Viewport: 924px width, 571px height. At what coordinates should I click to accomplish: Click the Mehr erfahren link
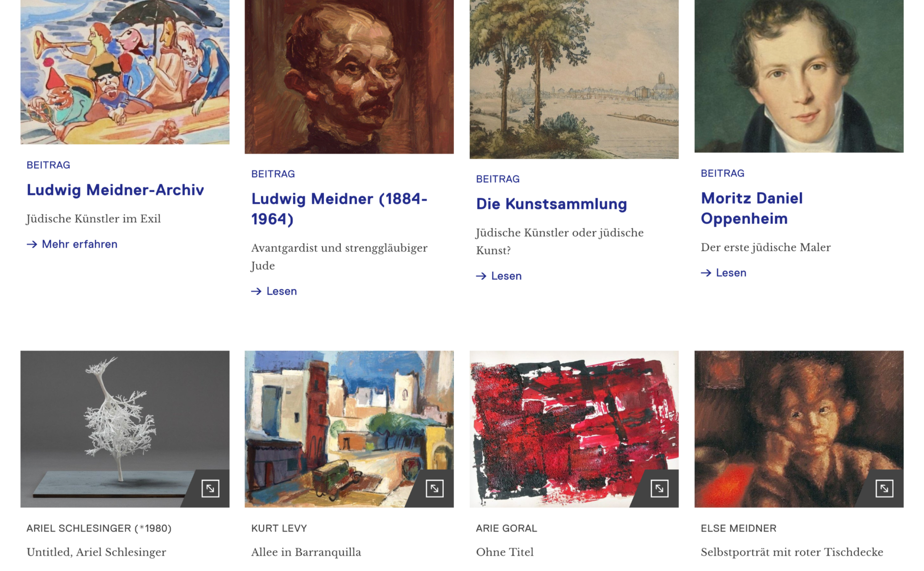tap(79, 244)
